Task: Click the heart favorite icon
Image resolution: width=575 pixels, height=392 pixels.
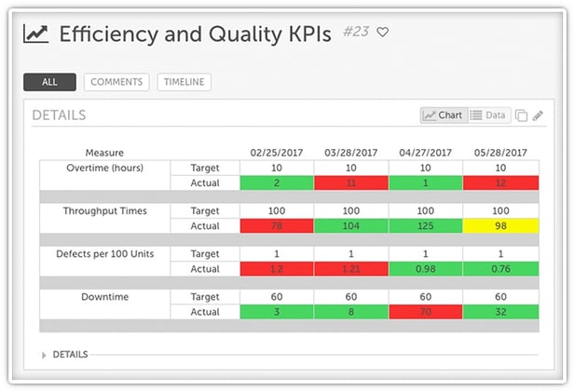Action: pos(382,33)
